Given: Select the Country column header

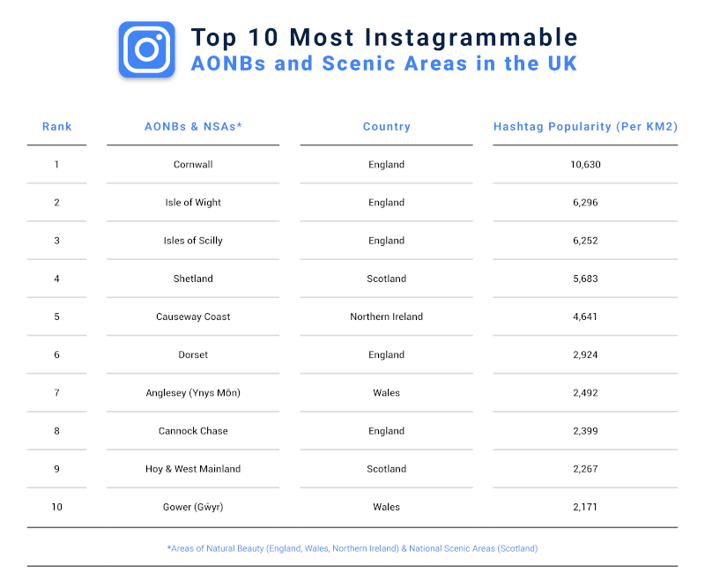Looking at the screenshot, I should coord(387,126).
